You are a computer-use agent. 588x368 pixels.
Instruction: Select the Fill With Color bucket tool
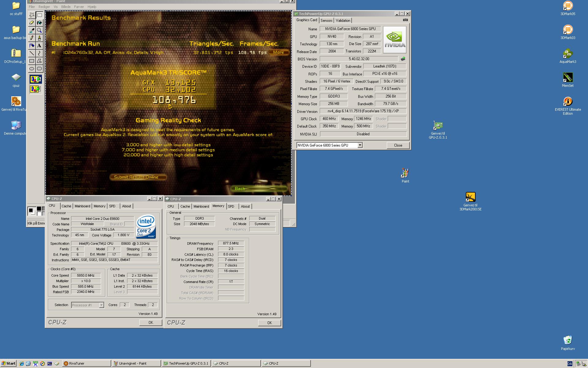click(x=40, y=23)
